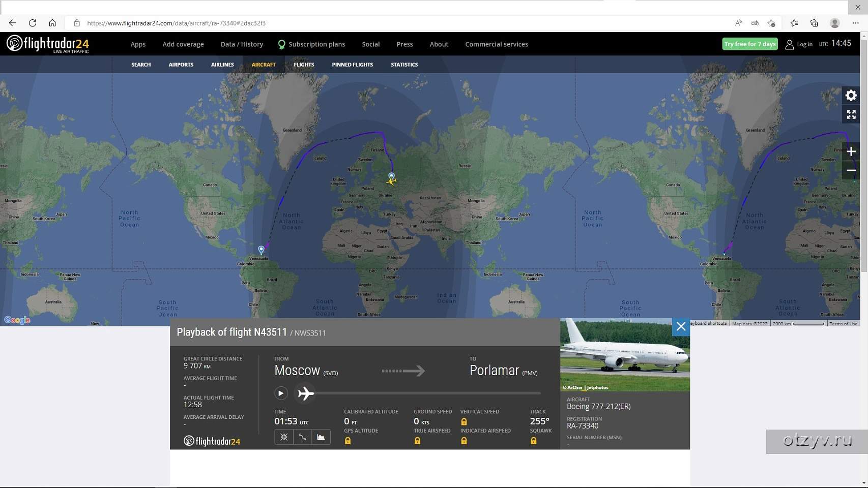The width and height of the screenshot is (868, 488).
Task: Click registration RA-73340 text
Action: click(x=583, y=426)
